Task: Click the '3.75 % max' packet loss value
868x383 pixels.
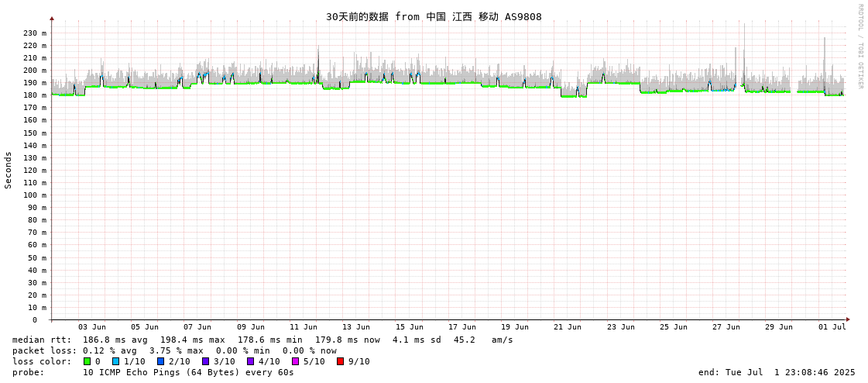Action: tap(176, 351)
